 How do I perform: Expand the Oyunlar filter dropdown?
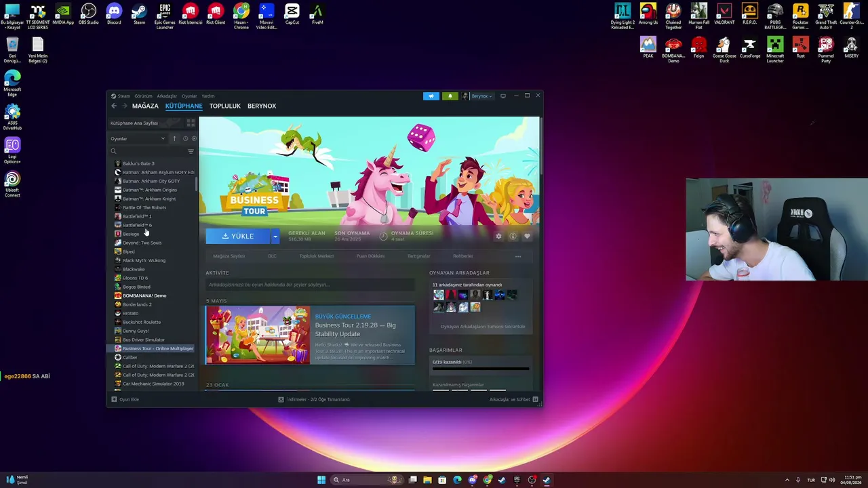click(x=138, y=138)
